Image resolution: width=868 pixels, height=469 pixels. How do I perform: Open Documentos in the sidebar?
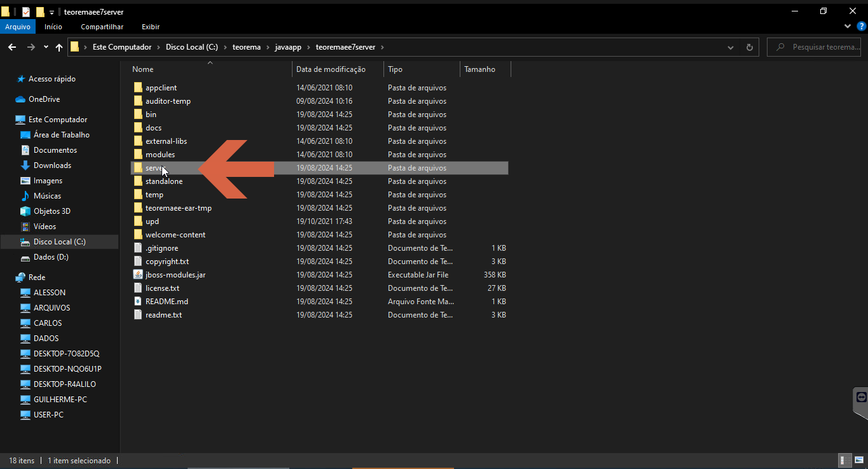[55, 150]
